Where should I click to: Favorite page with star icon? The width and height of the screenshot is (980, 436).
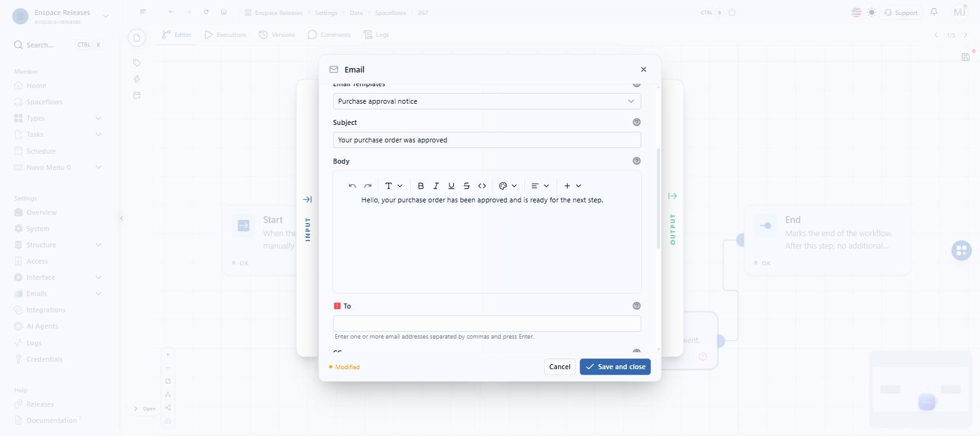click(x=732, y=12)
